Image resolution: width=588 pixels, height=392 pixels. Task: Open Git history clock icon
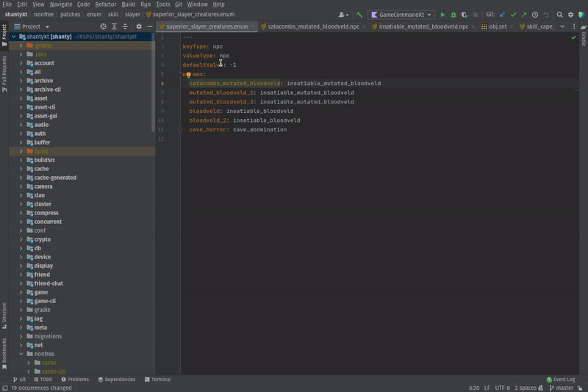(535, 15)
